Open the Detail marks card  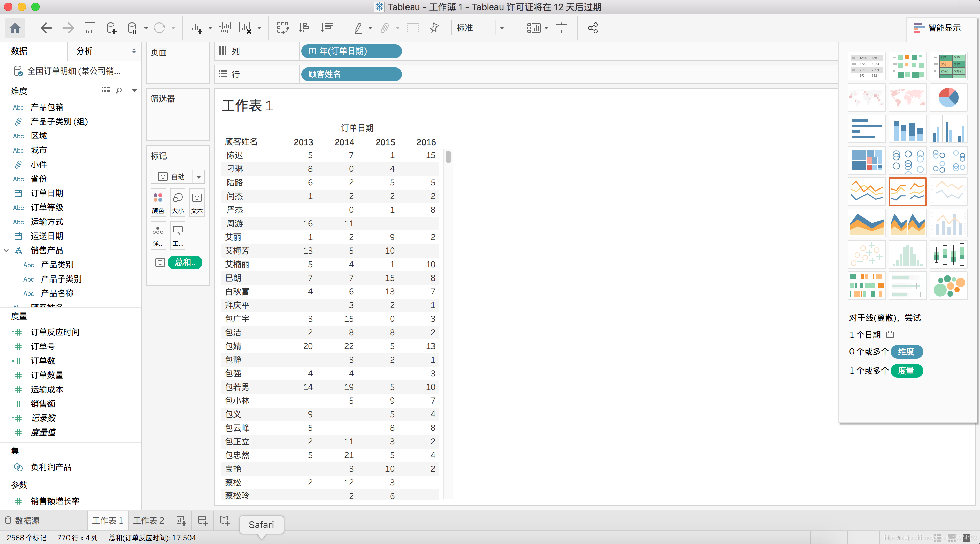pyautogui.click(x=158, y=235)
